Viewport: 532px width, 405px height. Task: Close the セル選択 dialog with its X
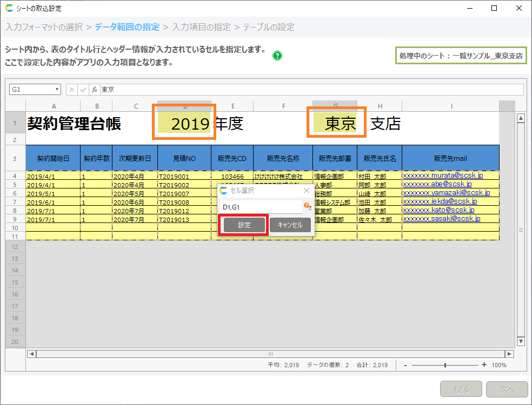pos(306,191)
